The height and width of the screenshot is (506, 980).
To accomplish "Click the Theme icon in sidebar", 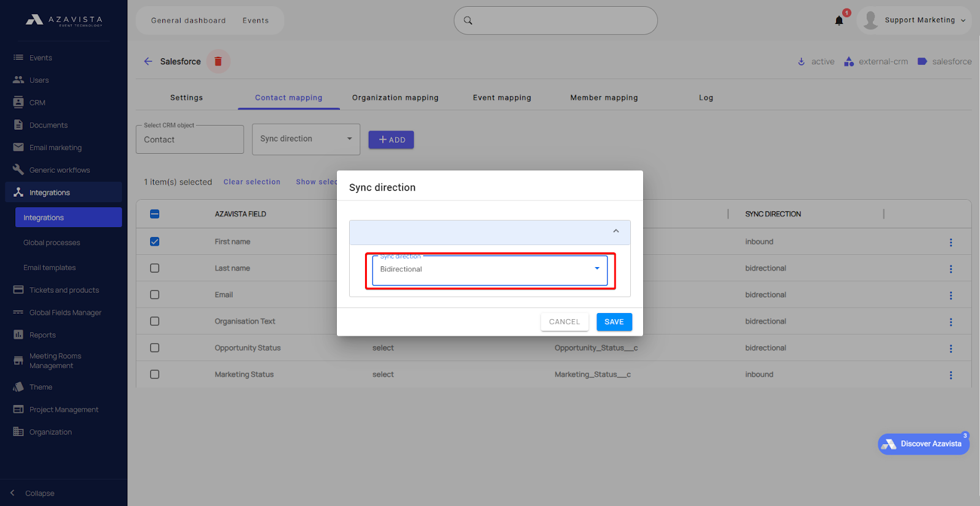I will coord(18,387).
